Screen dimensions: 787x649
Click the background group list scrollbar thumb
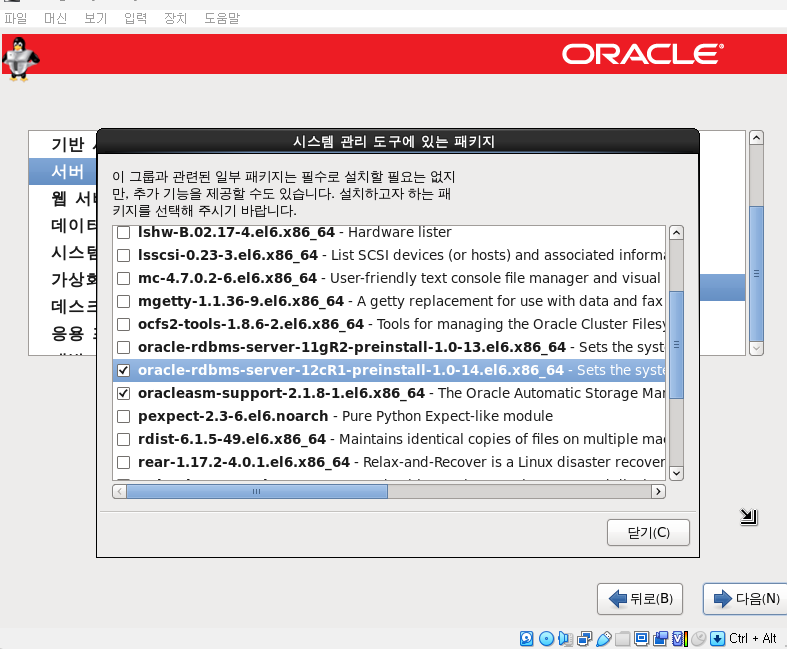point(756,274)
